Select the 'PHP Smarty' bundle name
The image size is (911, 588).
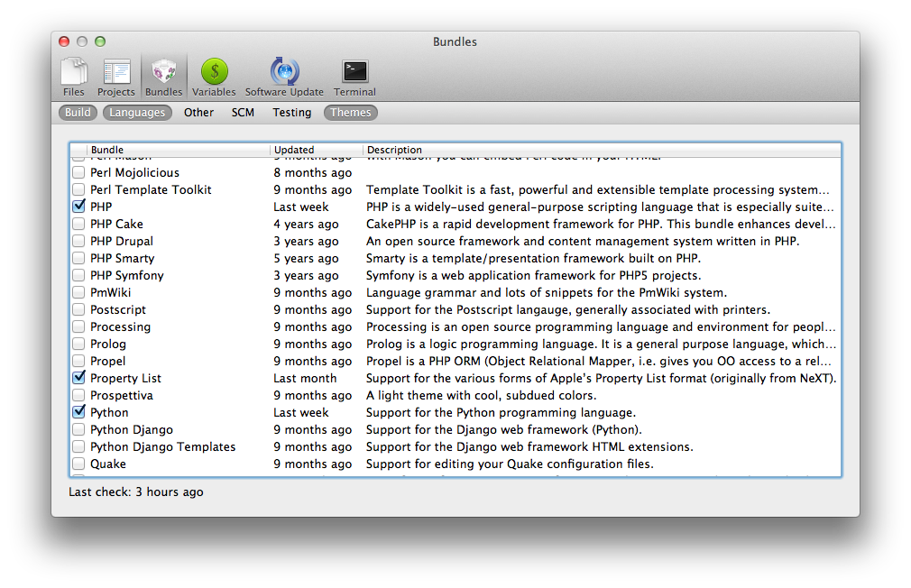pos(122,258)
